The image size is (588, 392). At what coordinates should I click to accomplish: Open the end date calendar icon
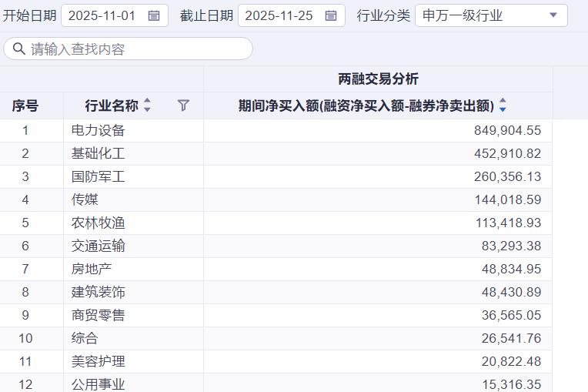pyautogui.click(x=331, y=15)
